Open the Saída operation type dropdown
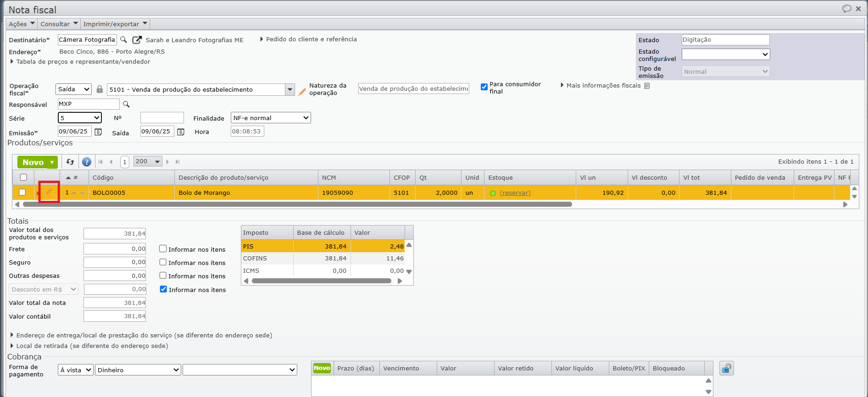The image size is (868, 397). tap(74, 89)
